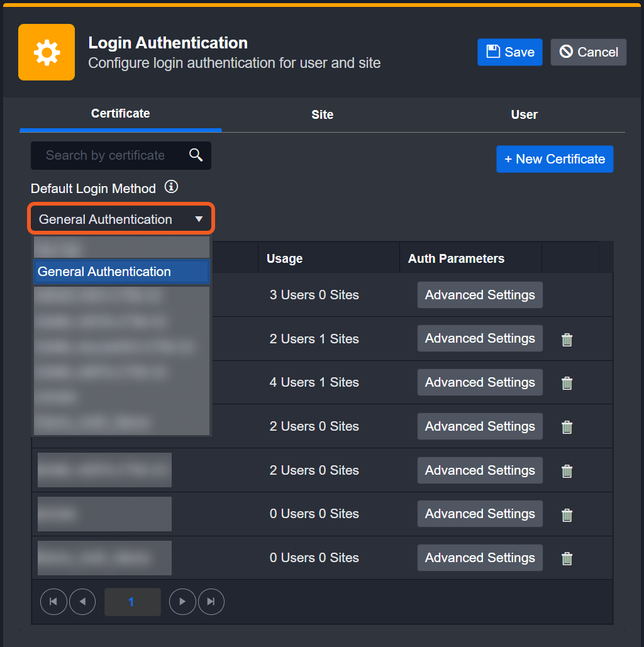Go to the first page of results
This screenshot has width=644, height=647.
(53, 602)
